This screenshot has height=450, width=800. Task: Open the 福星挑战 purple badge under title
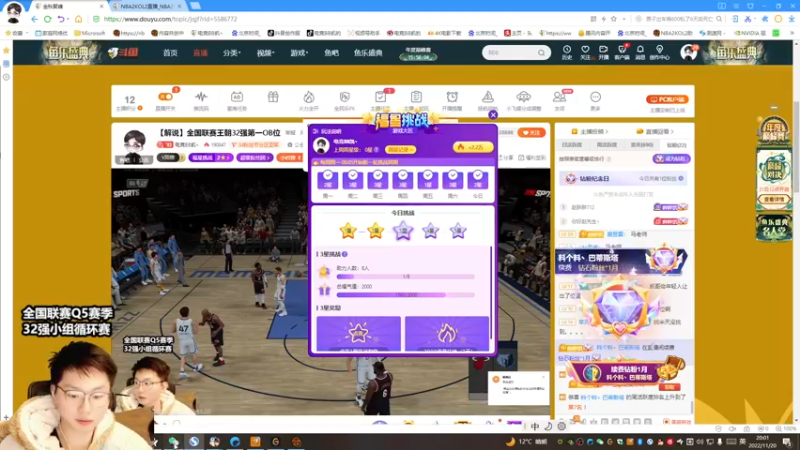210,158
